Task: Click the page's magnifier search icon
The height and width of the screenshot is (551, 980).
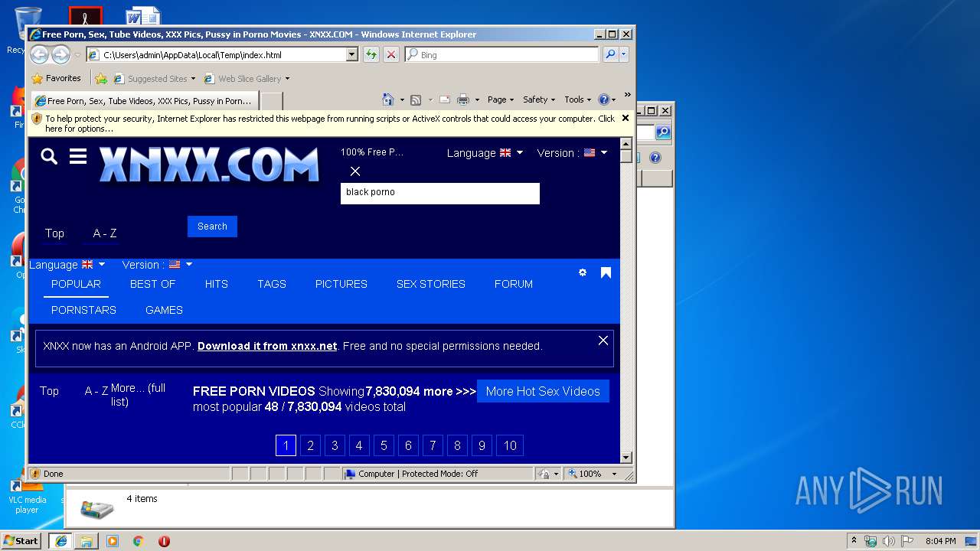Action: (49, 157)
